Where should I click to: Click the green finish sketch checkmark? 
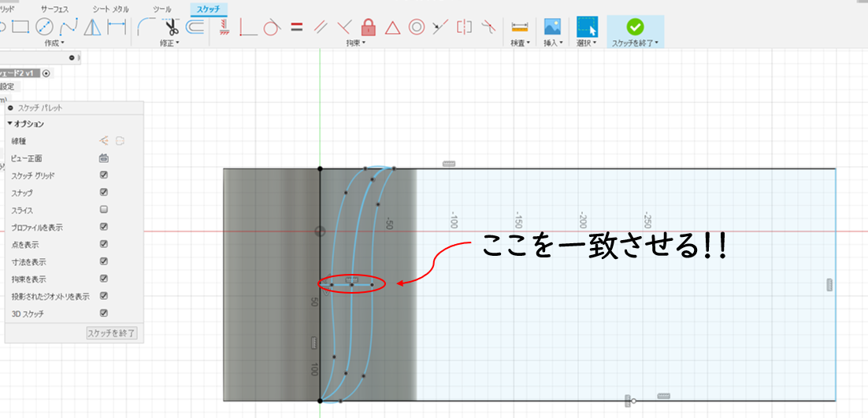click(635, 27)
